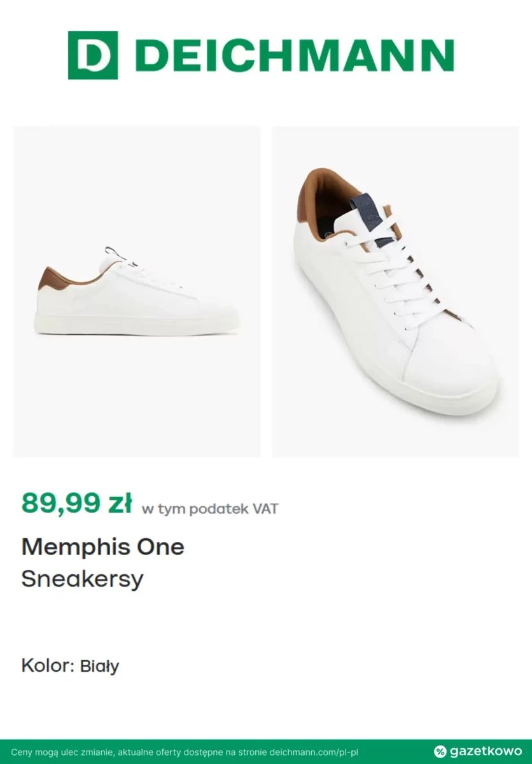
Task: Select the Memphis One product title
Action: [x=103, y=547]
